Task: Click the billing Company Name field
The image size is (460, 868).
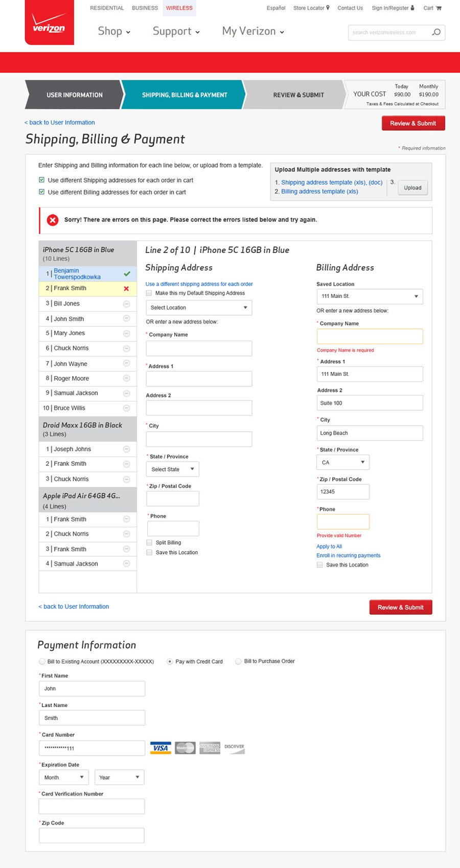Action: pos(370,336)
